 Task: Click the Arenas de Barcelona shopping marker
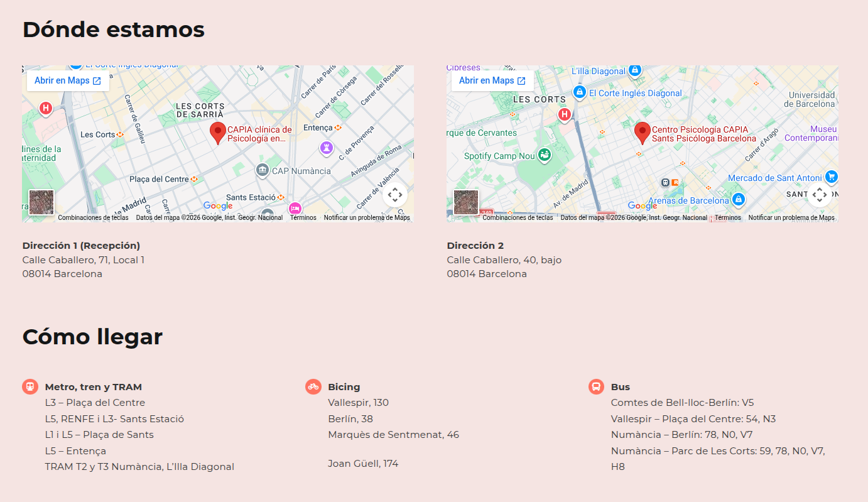739,200
